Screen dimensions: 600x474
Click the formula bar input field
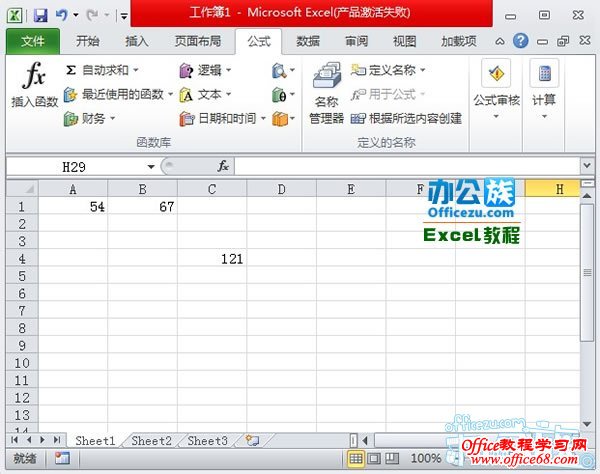point(408,166)
